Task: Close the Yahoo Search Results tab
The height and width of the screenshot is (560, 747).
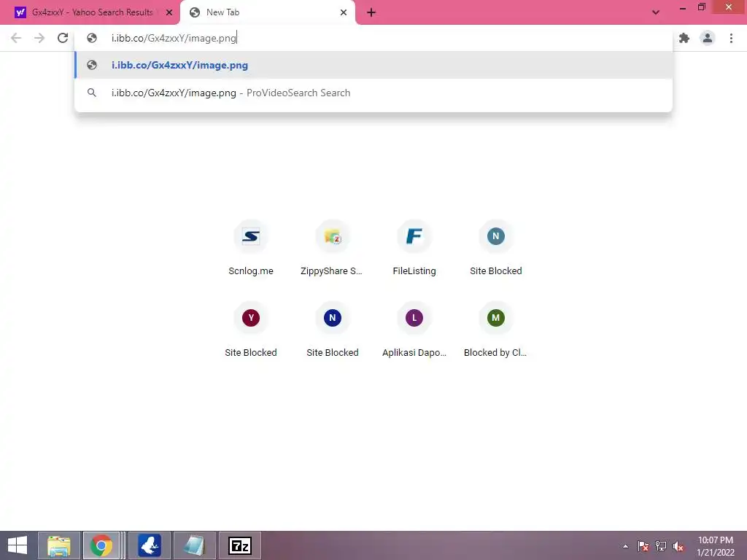Action: coord(169,12)
